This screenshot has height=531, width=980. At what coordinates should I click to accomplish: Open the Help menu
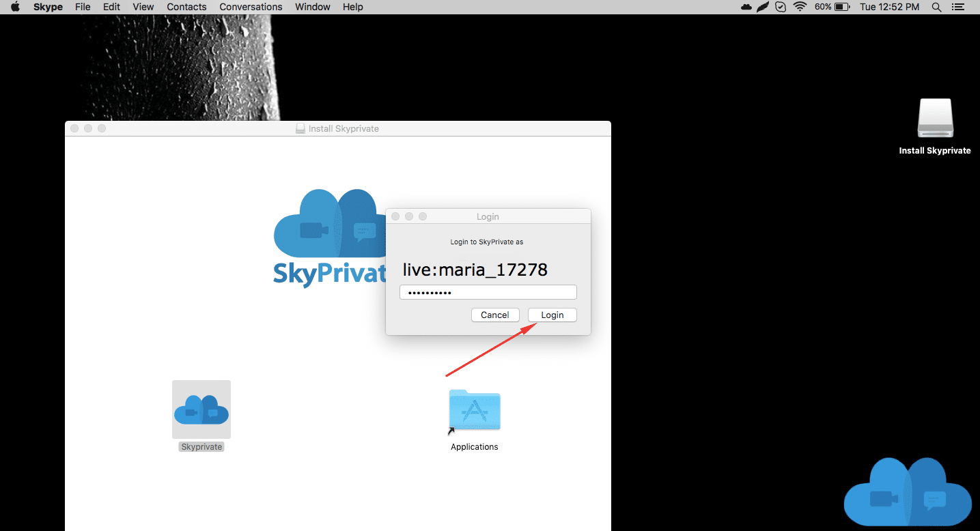(352, 7)
